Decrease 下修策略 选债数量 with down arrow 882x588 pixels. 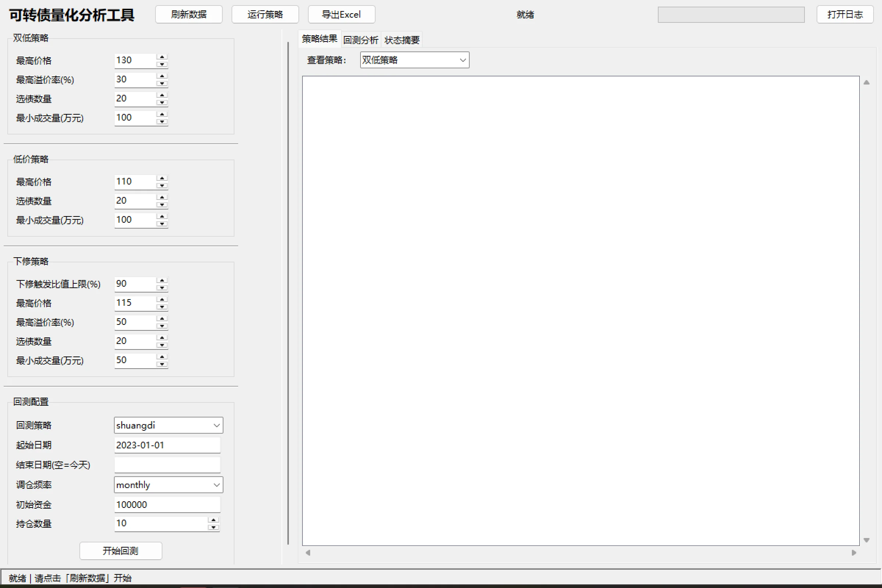pyautogui.click(x=162, y=345)
